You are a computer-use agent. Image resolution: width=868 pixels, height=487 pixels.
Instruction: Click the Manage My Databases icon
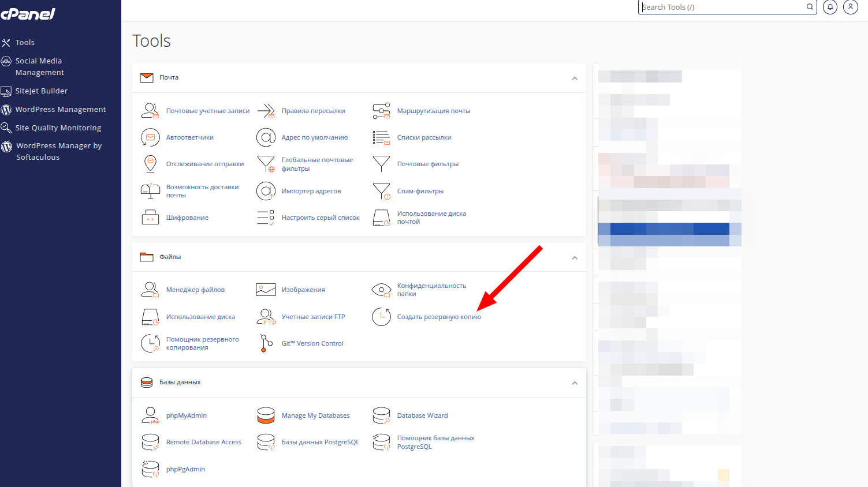[x=266, y=415]
